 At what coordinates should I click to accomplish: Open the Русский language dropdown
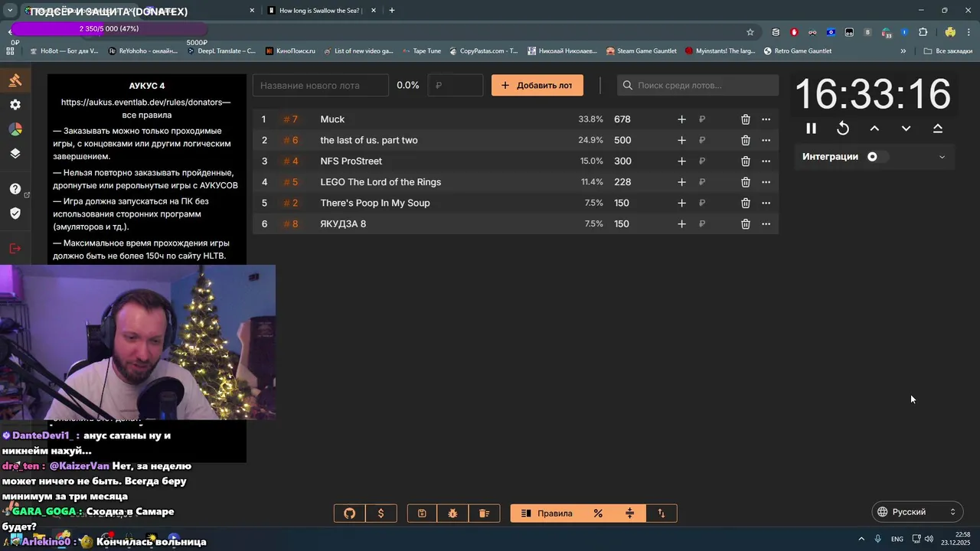tap(917, 512)
